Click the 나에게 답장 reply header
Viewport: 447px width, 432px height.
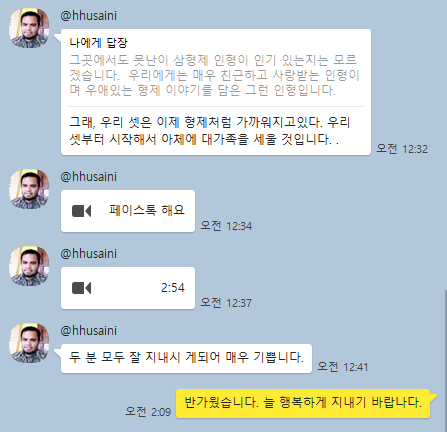tap(98, 43)
